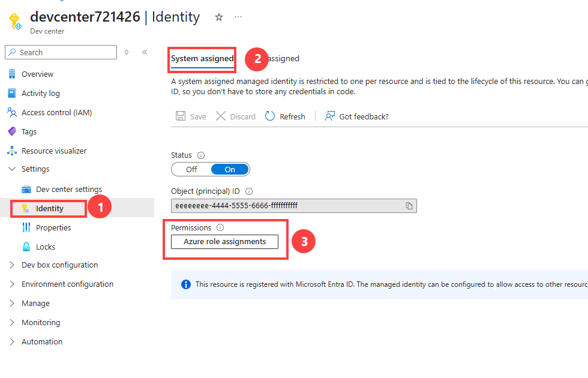This screenshot has width=588, height=378.
Task: Collapse the sidebar with double chevron icon
Action: (145, 52)
